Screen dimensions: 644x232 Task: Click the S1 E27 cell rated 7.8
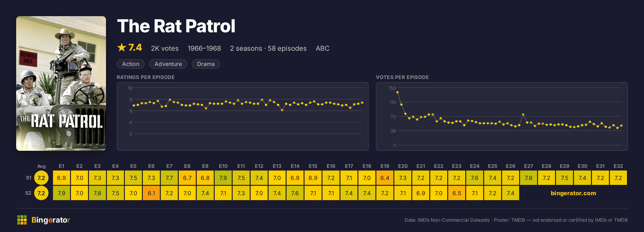pos(528,178)
